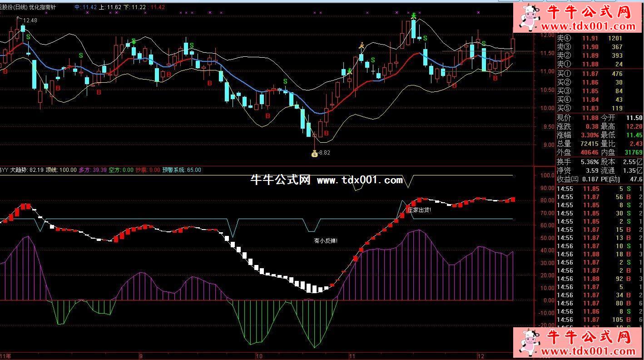Click the center 牛牛公式网 watermark text
644x360 pixels.
click(x=280, y=180)
